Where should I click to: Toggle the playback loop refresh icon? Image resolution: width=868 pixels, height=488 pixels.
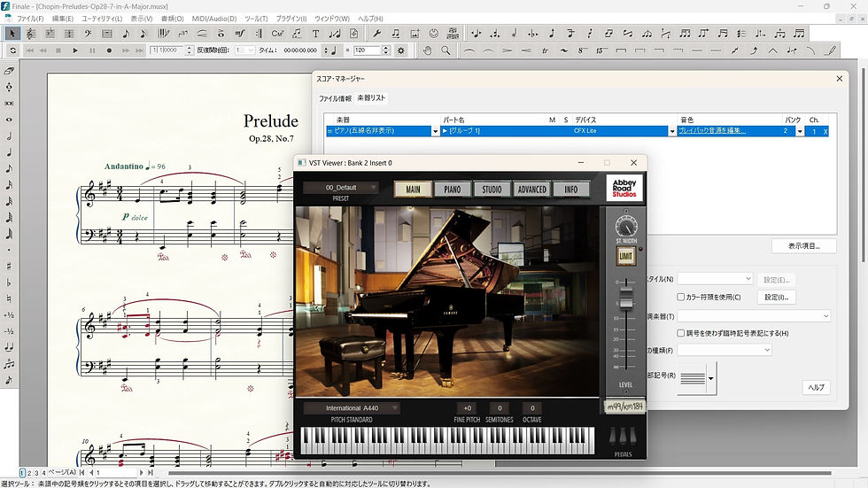click(12, 50)
